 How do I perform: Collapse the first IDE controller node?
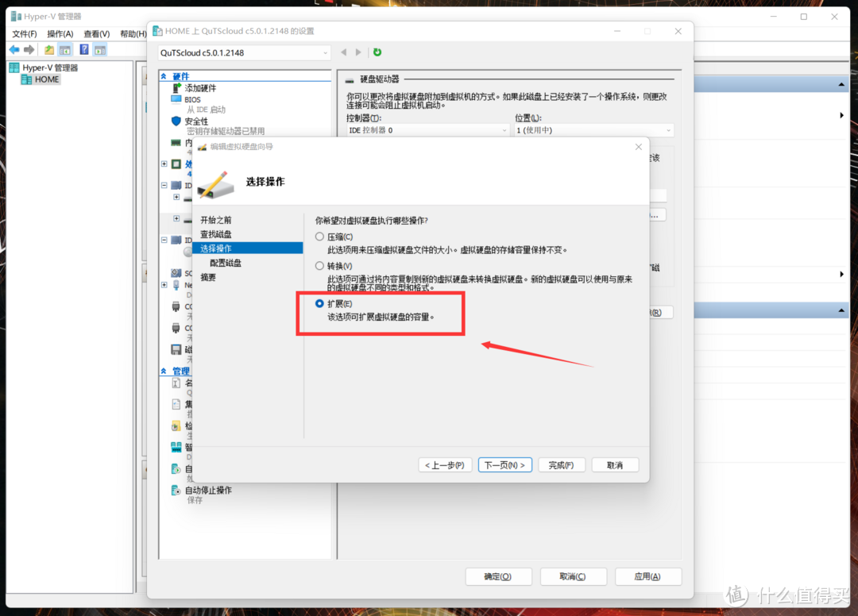click(x=164, y=185)
